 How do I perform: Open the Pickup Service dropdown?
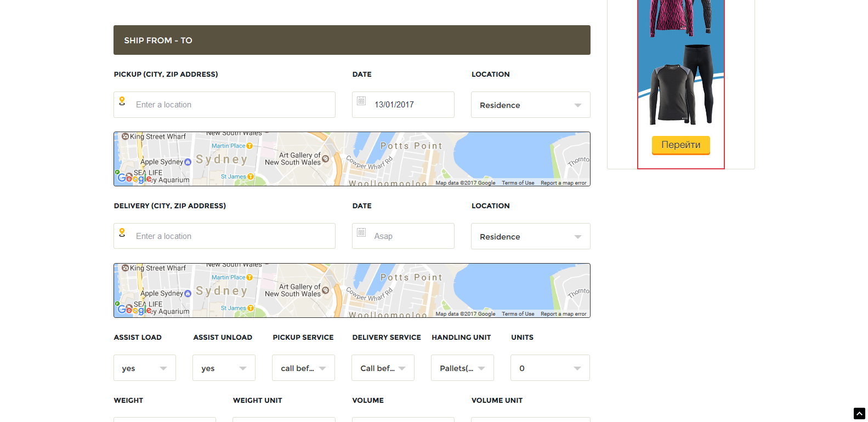(303, 368)
